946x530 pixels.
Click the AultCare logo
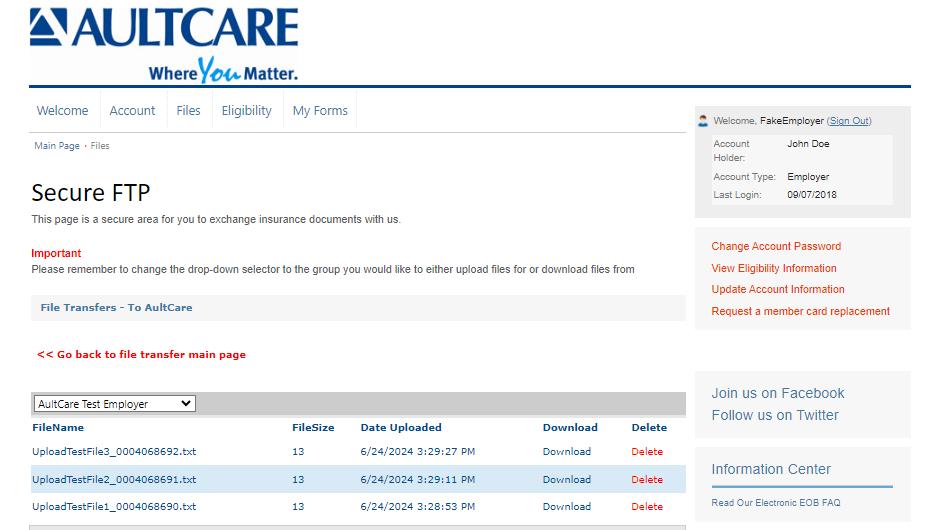[x=163, y=45]
